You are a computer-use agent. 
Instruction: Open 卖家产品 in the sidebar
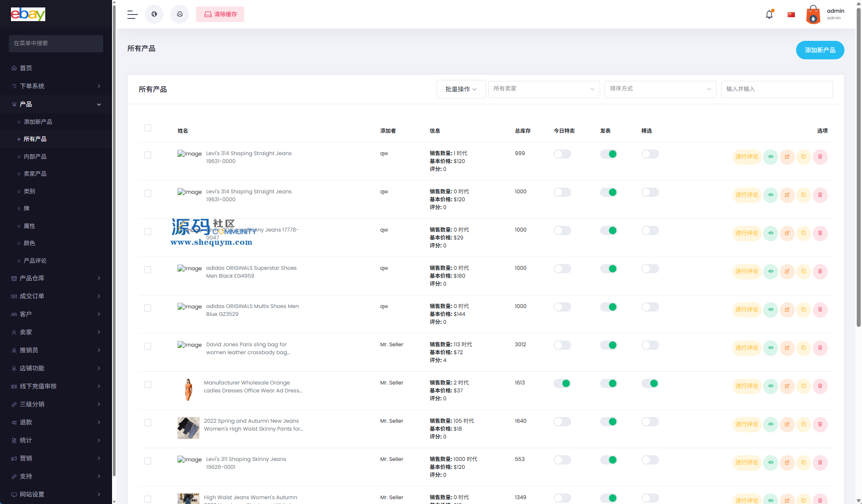click(x=35, y=174)
